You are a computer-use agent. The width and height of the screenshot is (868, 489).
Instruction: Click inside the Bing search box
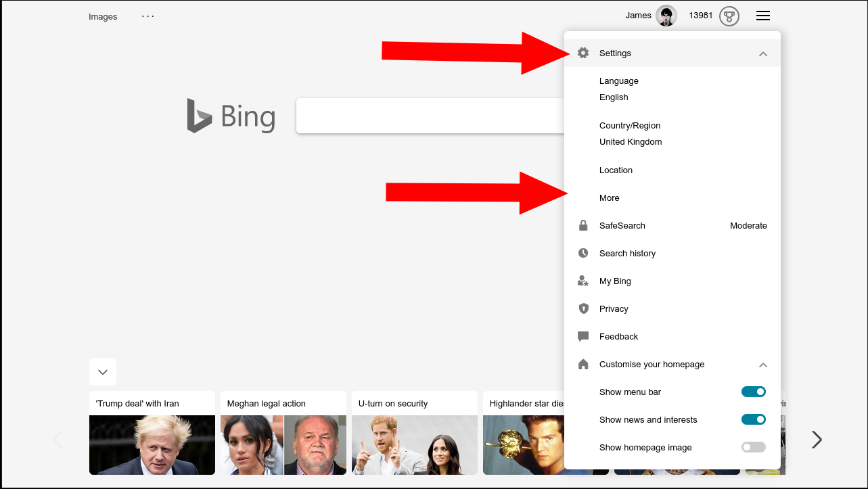click(x=430, y=115)
